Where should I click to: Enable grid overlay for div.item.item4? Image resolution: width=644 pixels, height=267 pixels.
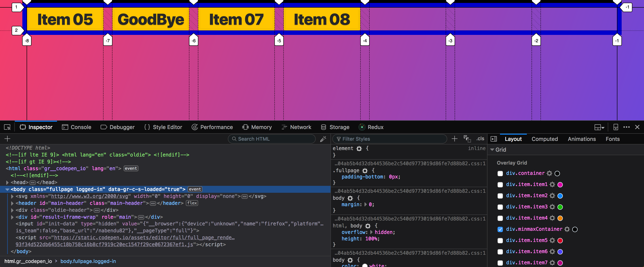pos(500,218)
